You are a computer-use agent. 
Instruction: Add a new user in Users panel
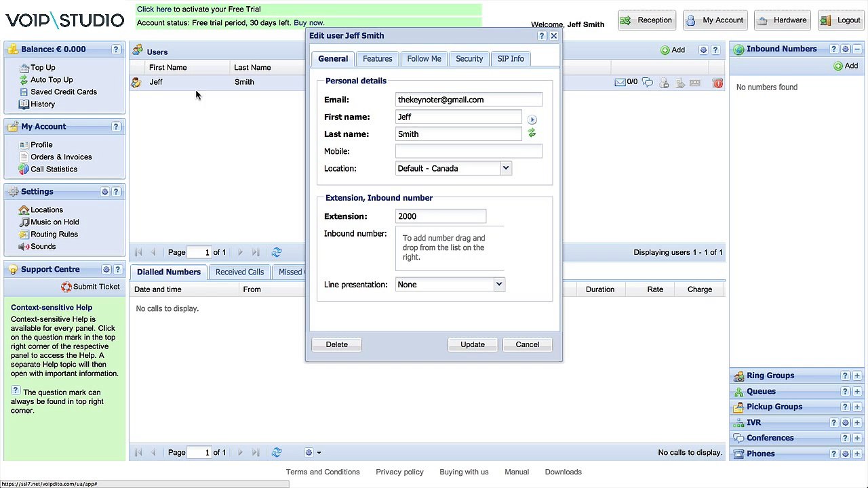tap(673, 49)
